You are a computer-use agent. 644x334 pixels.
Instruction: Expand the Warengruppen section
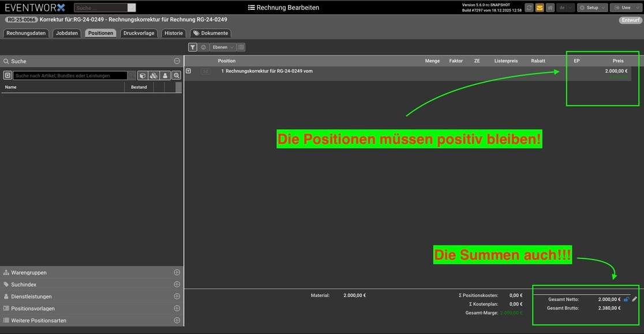click(x=177, y=272)
